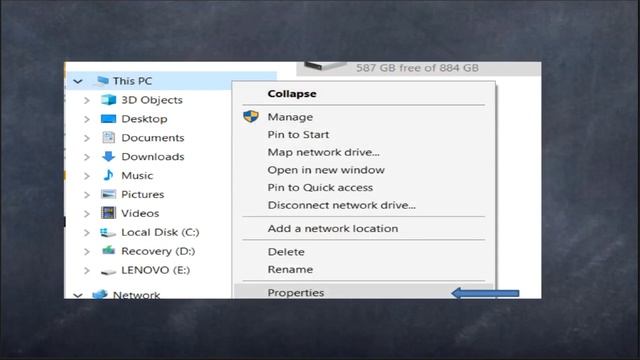Click the Videos film icon
This screenshot has height=360, width=640.
coord(108,213)
